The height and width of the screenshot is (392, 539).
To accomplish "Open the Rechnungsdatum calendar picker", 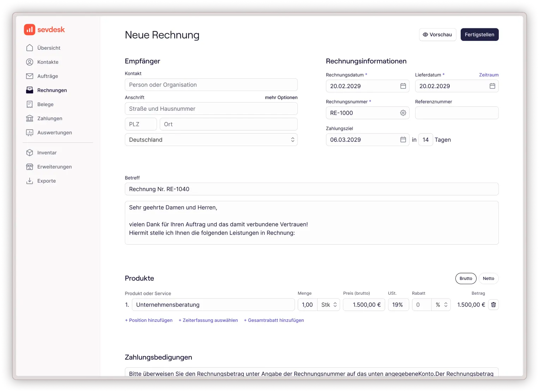I will pos(403,86).
